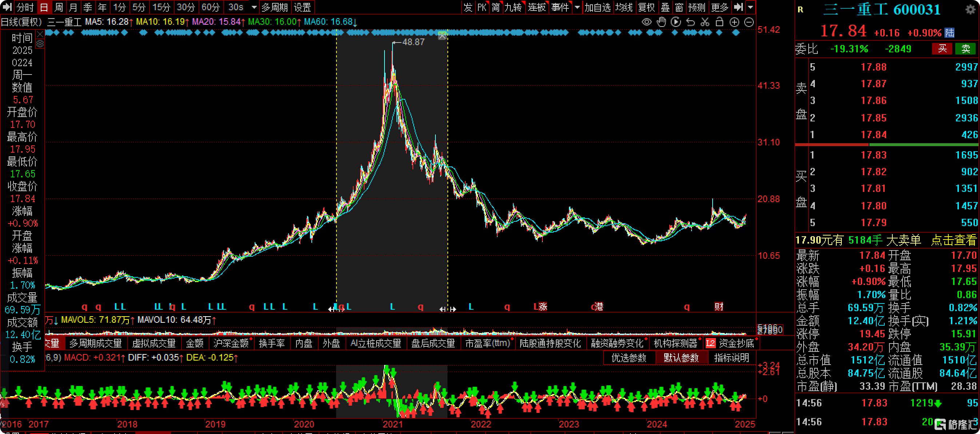Switch to 市盈率(ttm) indicator tab
The height and width of the screenshot is (434, 980).
click(487, 343)
